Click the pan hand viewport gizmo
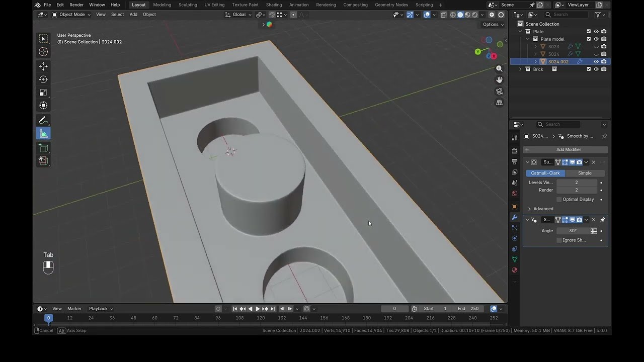 tap(499, 80)
